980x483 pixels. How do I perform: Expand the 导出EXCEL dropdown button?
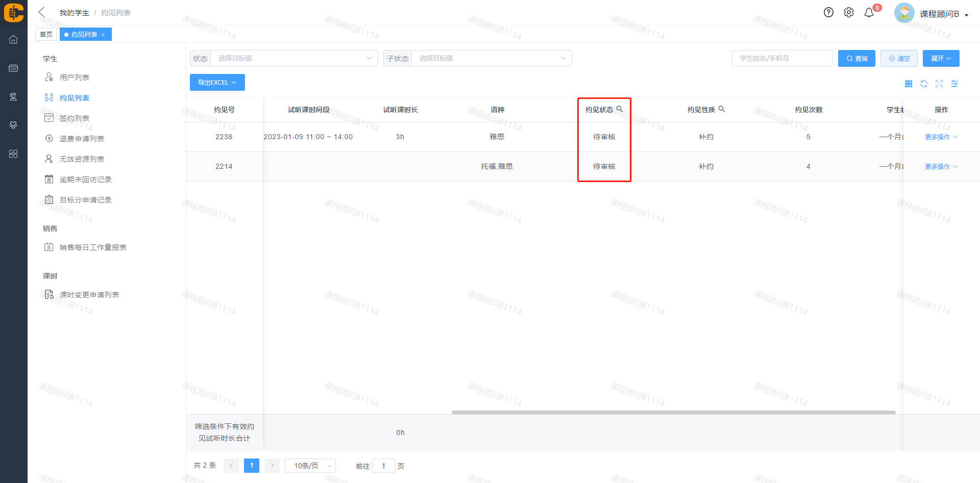[217, 83]
